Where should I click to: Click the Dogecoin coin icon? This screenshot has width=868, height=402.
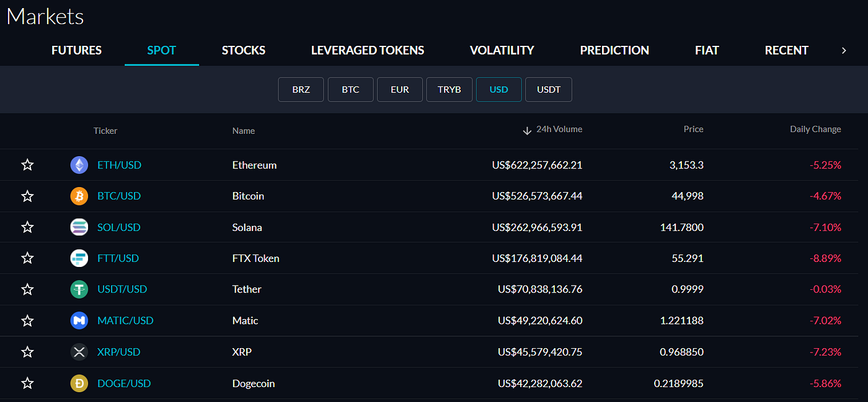pyautogui.click(x=79, y=383)
